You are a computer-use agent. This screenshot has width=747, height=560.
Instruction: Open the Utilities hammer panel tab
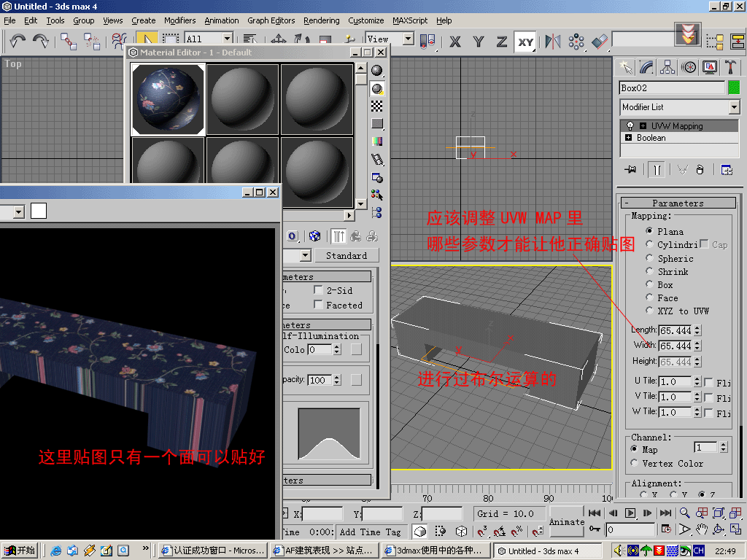pyautogui.click(x=731, y=67)
